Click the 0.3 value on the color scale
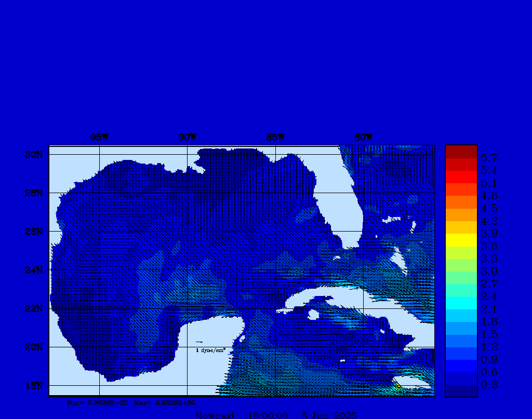Screen dimensions: 532x419 pyautogui.click(x=489, y=385)
